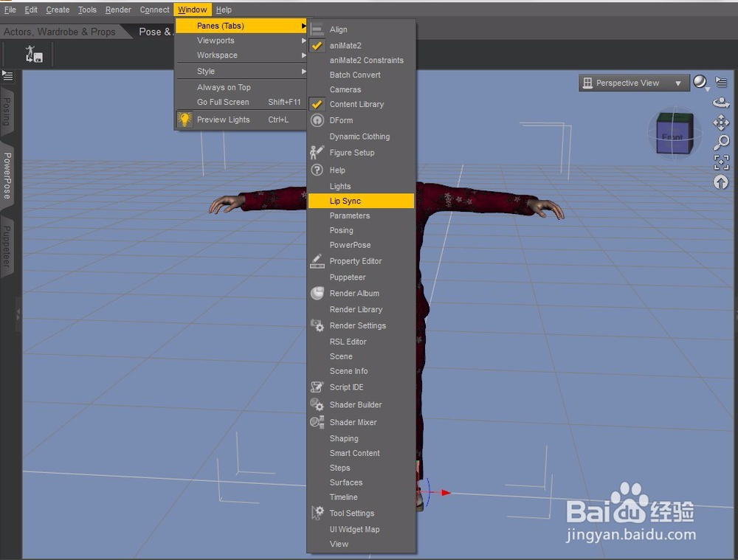The image size is (738, 560).
Task: Click the viewport draw style sphere icon
Action: tap(700, 83)
